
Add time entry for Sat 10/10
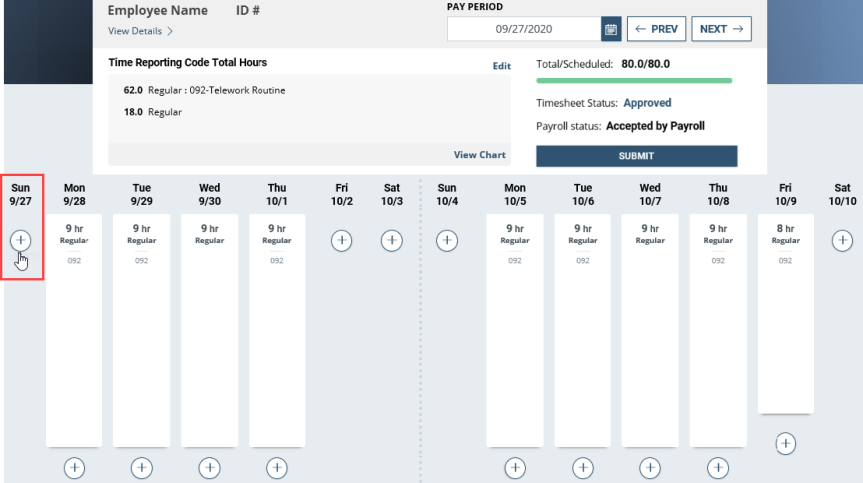(842, 240)
